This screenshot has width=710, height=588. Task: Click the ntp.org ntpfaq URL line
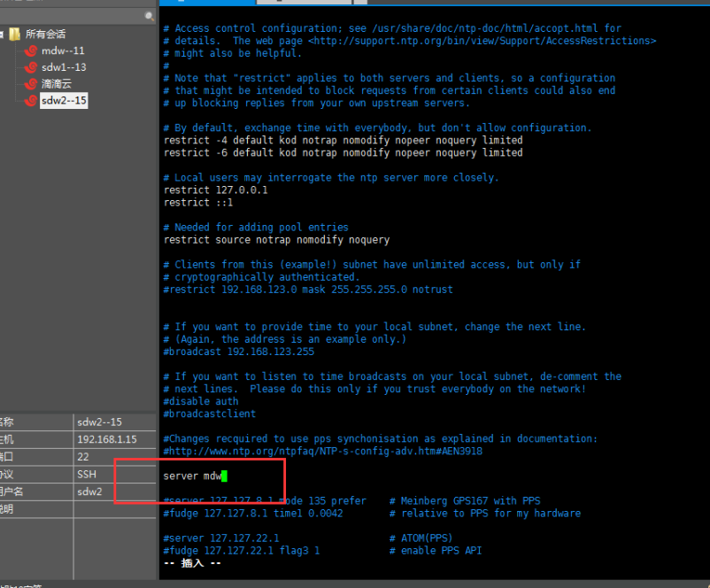click(323, 452)
